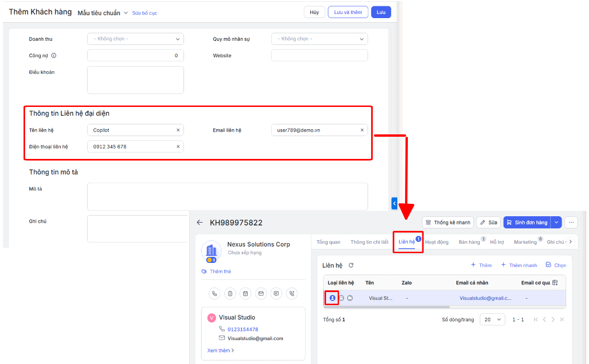The image size is (589, 364).
Task: Clear the Điện thoại liên hệ field with its X
Action: pos(178,147)
